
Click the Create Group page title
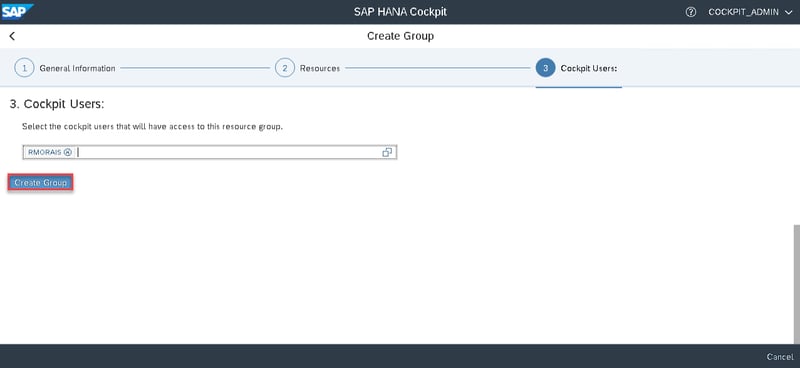click(401, 36)
